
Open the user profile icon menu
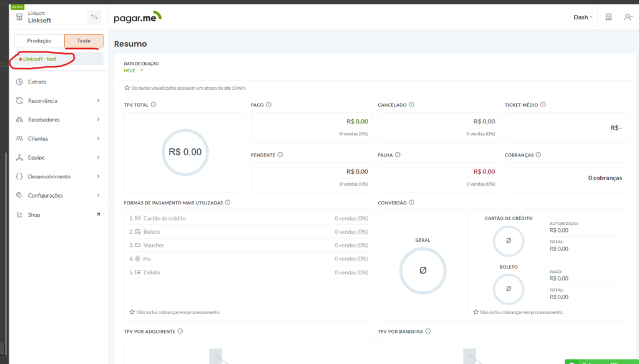tap(628, 17)
